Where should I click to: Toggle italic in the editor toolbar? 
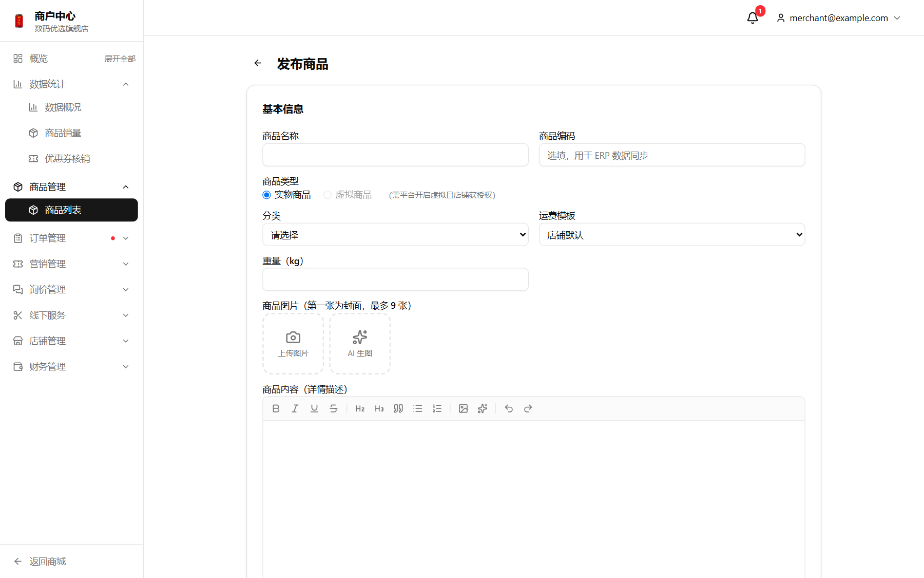pos(295,408)
